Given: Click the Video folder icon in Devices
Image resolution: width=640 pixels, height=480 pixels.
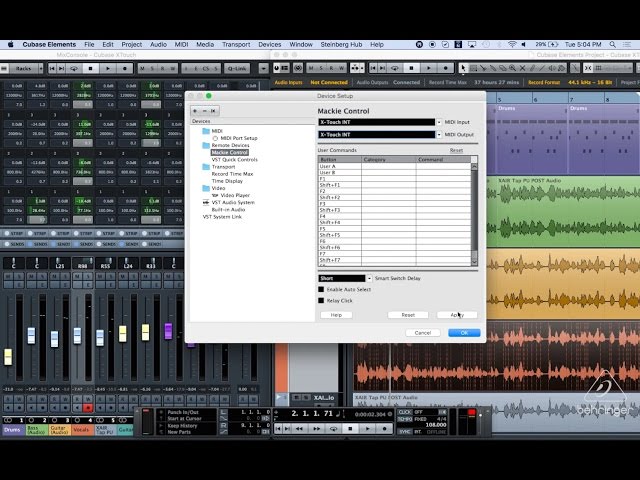Looking at the screenshot, I should pyautogui.click(x=206, y=188).
